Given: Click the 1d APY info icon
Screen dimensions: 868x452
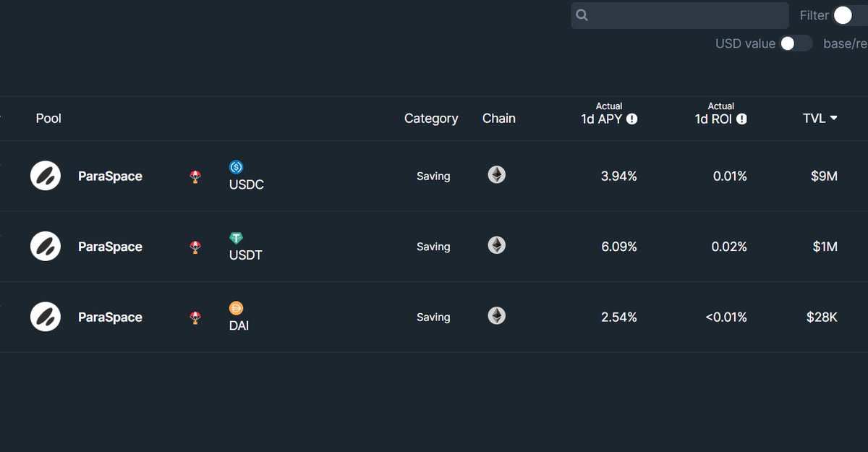Looking at the screenshot, I should (x=631, y=119).
